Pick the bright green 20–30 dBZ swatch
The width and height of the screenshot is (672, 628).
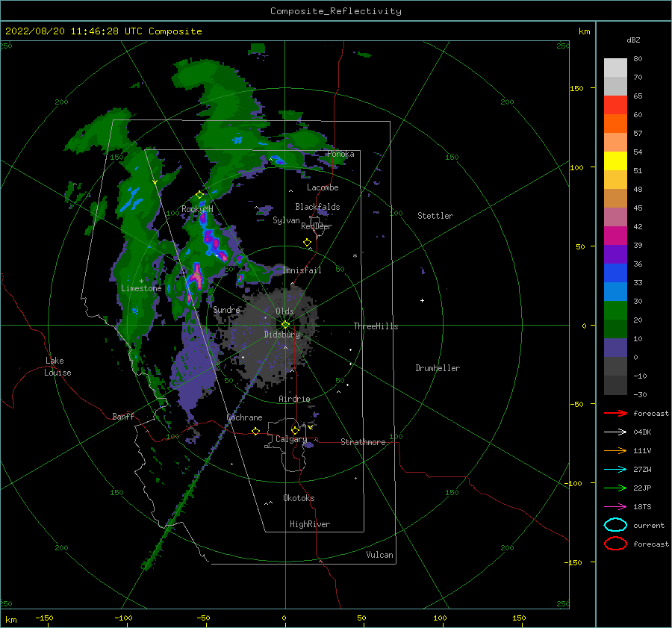pos(615,311)
